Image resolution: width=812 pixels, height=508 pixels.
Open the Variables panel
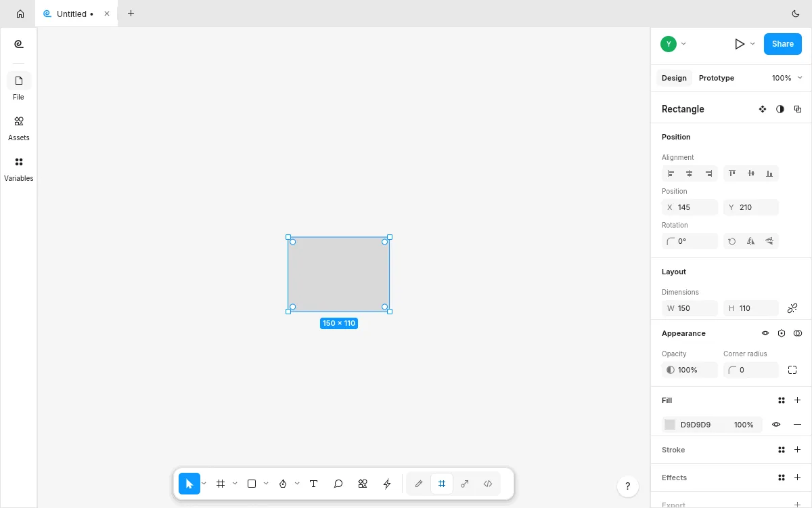coord(19,168)
